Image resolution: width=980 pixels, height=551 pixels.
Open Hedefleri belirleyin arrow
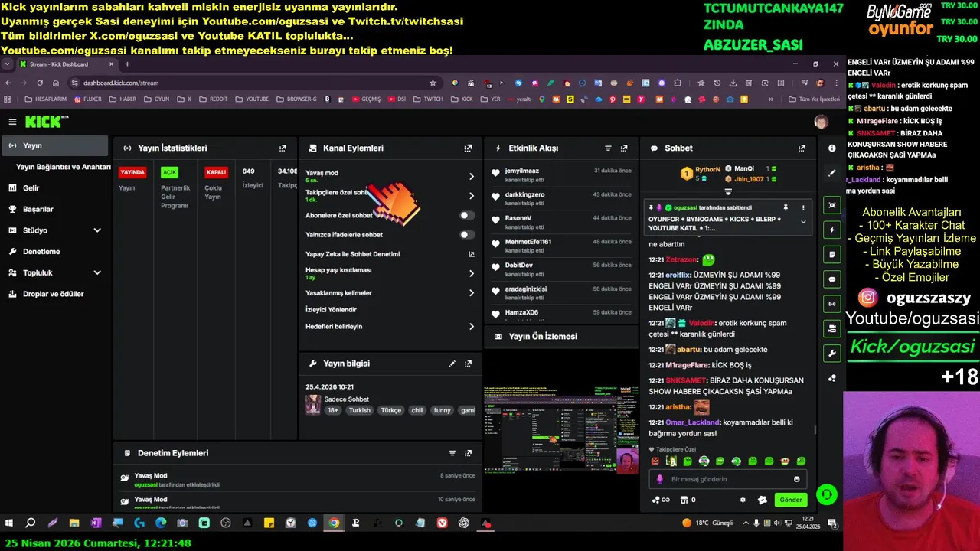pyautogui.click(x=472, y=327)
